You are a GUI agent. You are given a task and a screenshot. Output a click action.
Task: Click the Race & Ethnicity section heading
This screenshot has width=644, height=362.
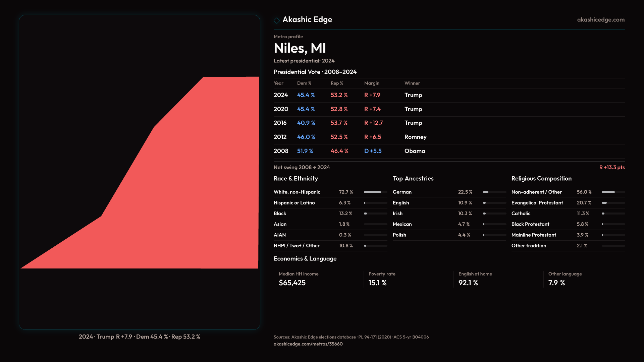click(x=296, y=179)
